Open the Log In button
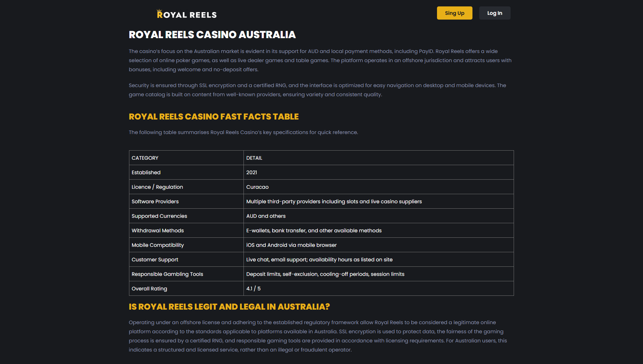 point(495,13)
